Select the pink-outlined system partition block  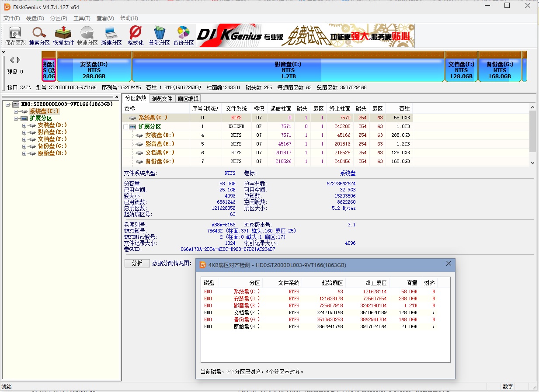(49, 66)
